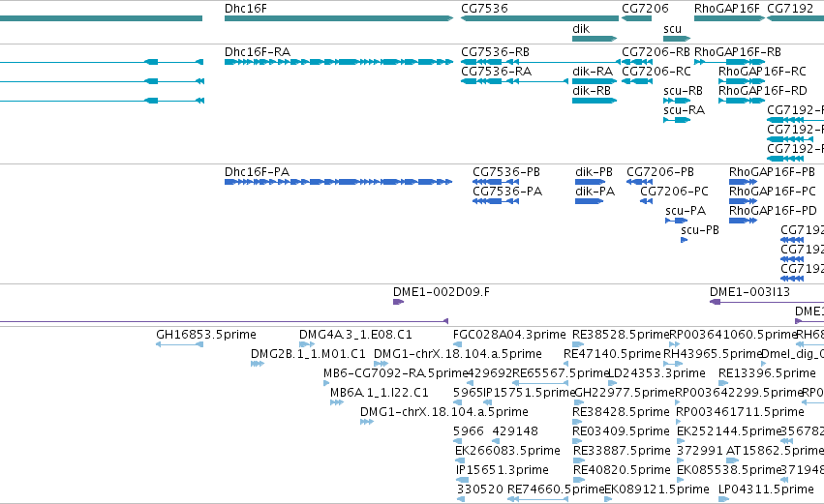The width and height of the screenshot is (824, 504).
Task: Select protein CG7536-PB
Action: 496,182
